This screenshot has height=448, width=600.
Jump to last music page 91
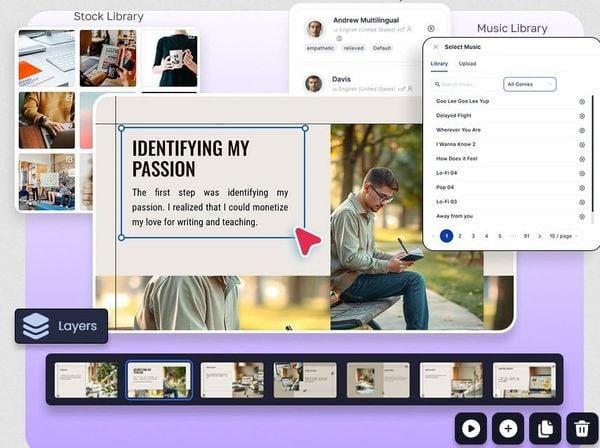click(527, 236)
